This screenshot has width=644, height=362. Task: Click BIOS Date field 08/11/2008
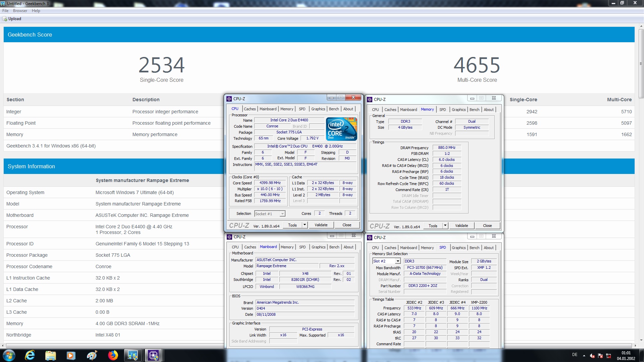305,314
